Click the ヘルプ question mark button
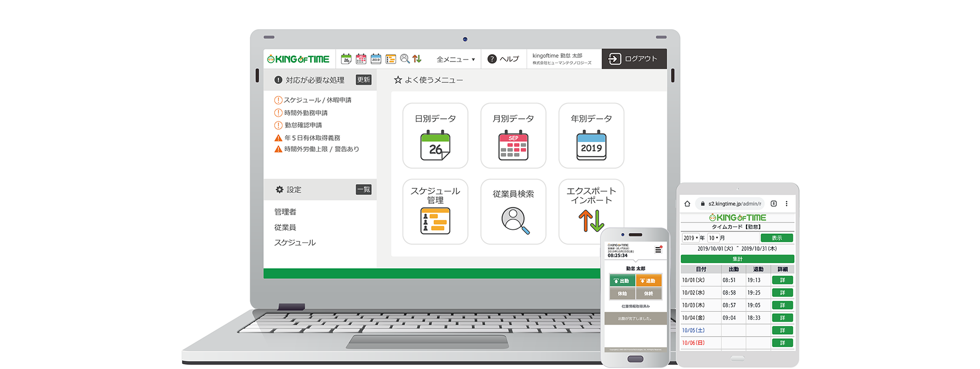 (503, 59)
